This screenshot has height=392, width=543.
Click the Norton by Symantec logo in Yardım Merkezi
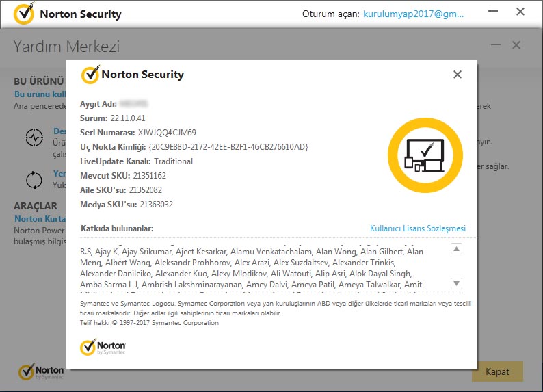tap(41, 371)
